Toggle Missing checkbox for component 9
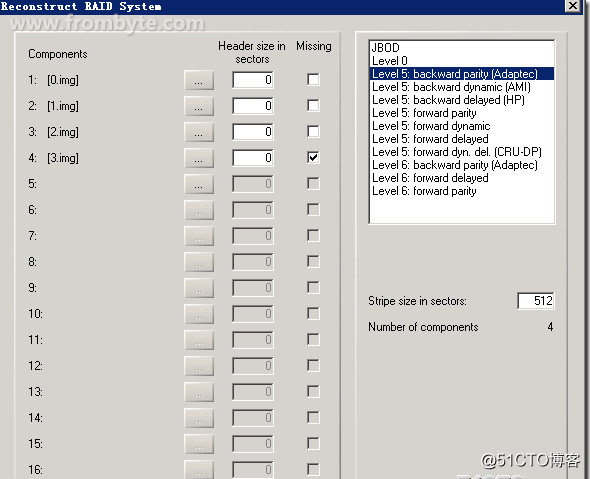The image size is (590, 479). (313, 287)
